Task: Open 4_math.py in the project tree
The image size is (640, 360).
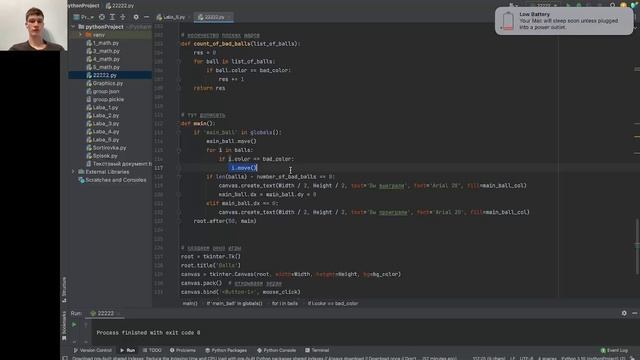Action: coord(102,59)
